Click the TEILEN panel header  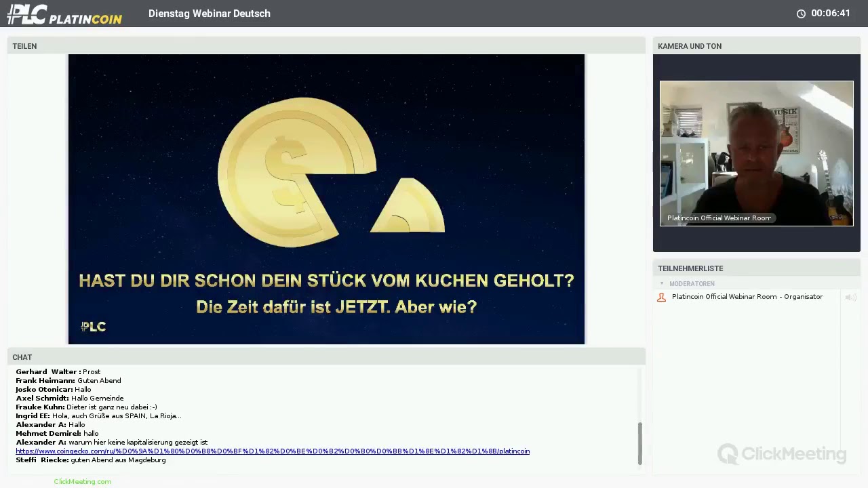326,46
